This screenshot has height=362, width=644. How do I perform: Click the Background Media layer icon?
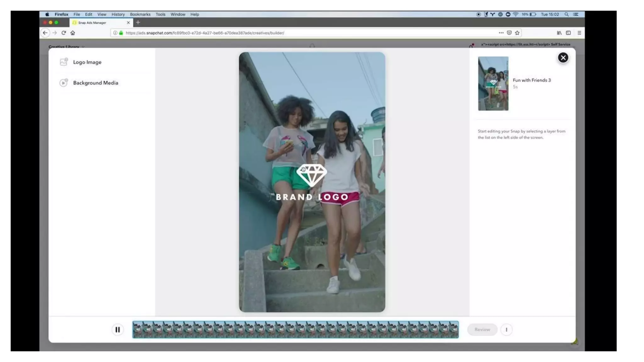[x=64, y=83]
